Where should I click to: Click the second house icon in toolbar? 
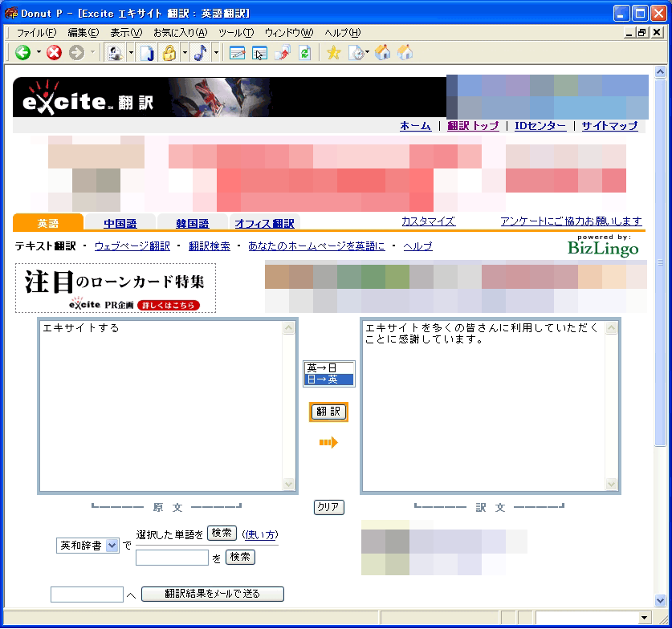point(405,53)
